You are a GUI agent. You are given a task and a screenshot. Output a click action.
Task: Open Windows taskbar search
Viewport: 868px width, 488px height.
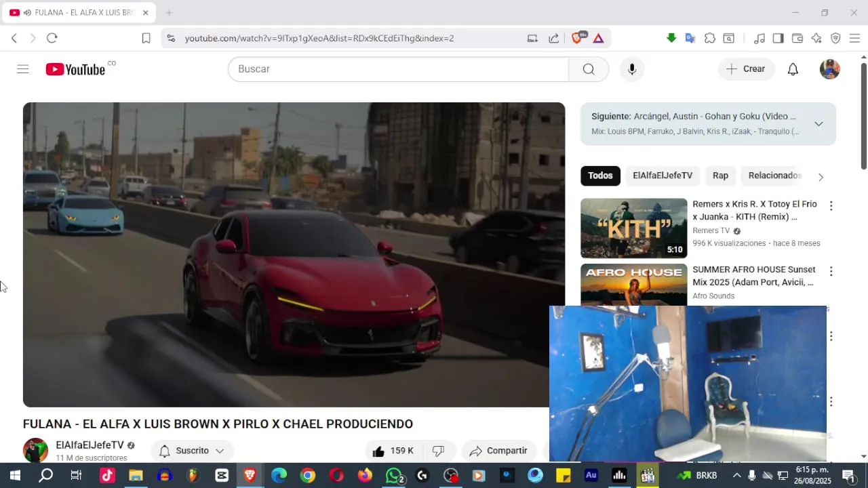(x=45, y=476)
